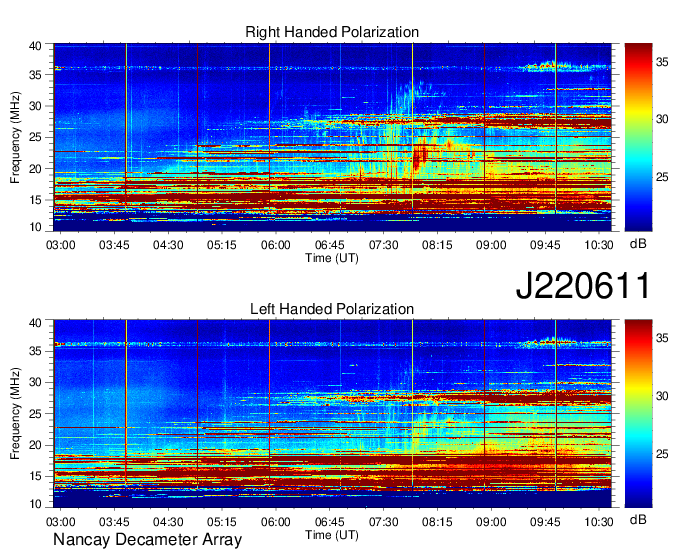Click the "30" value on Left Handed colorbar
This screenshot has width=680, height=552.
click(x=662, y=396)
